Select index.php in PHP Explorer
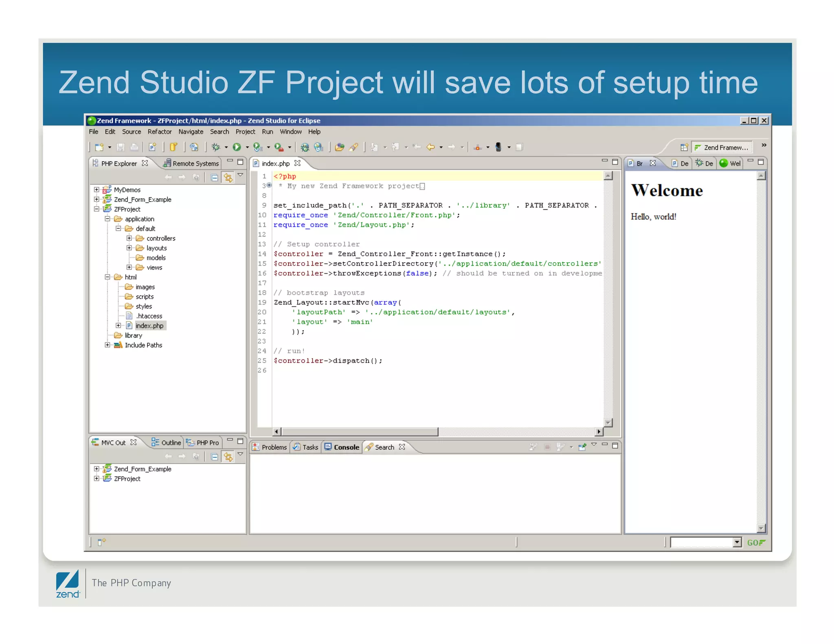Viewport: 834px width, 644px height. pyautogui.click(x=149, y=326)
